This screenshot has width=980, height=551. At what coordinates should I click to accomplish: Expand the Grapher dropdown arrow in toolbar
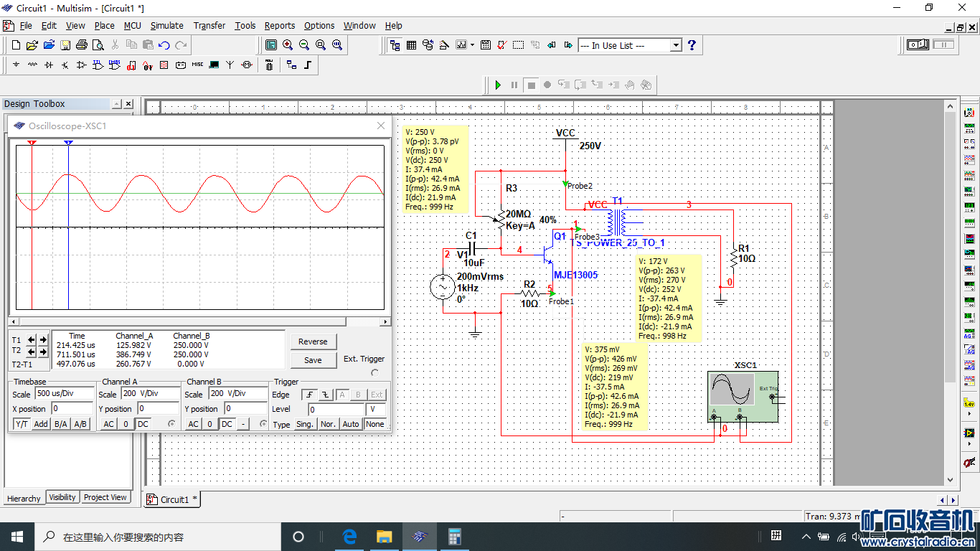[472, 45]
